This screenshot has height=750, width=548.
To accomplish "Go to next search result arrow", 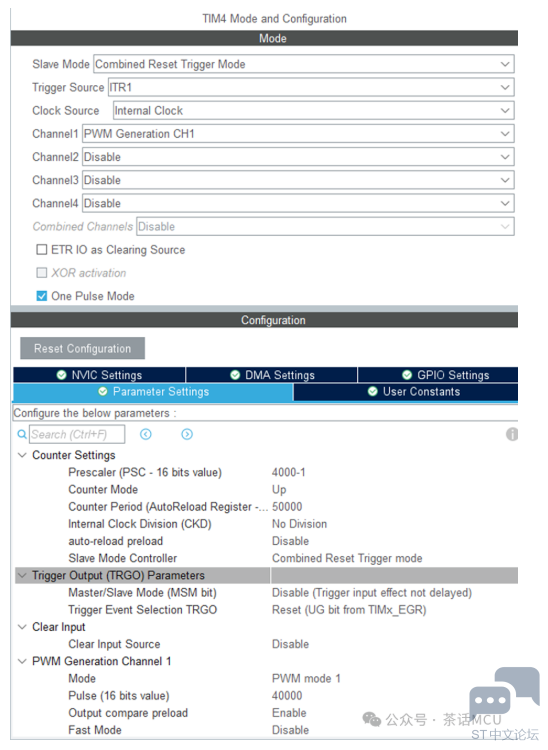I will (187, 434).
